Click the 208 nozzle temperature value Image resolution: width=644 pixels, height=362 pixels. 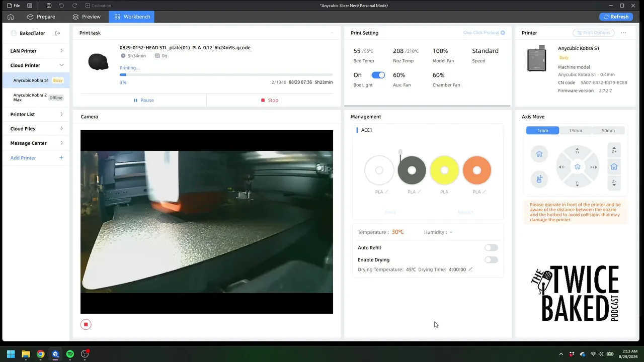[398, 51]
